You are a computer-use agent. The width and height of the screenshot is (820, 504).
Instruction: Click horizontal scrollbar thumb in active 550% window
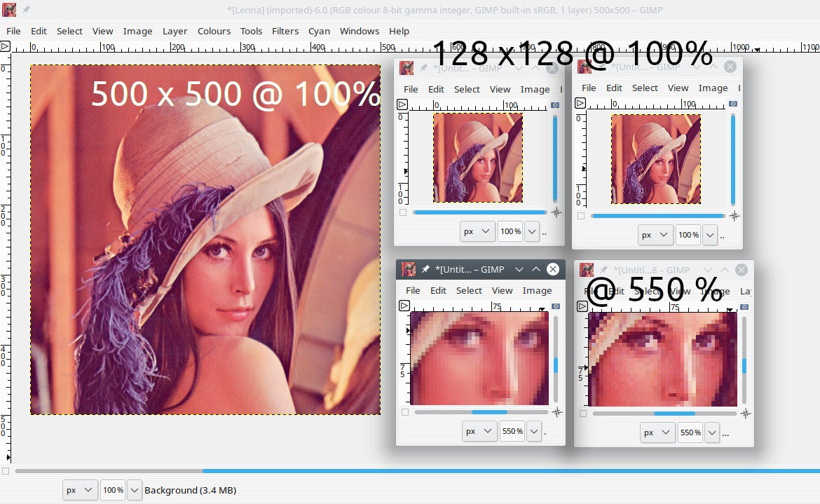(489, 412)
